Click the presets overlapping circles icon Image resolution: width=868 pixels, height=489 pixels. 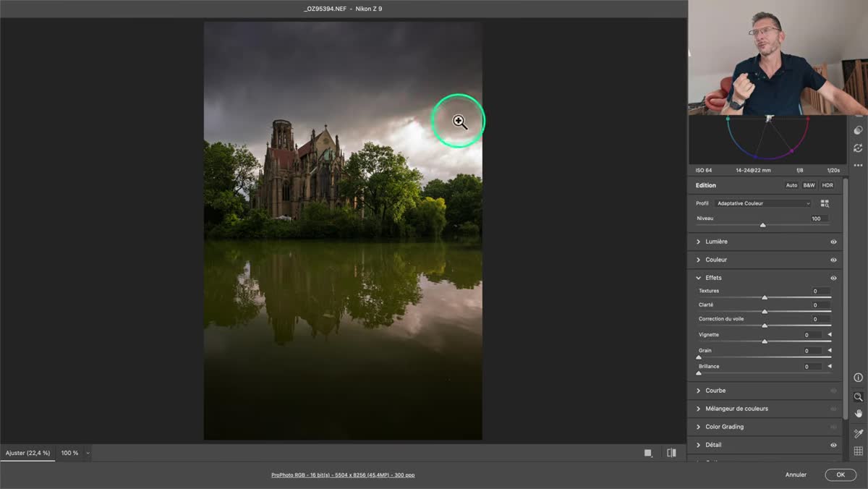pos(858,130)
